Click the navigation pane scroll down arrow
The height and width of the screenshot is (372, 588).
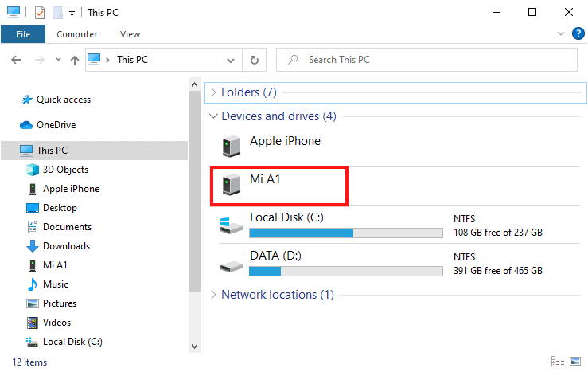coord(194,346)
